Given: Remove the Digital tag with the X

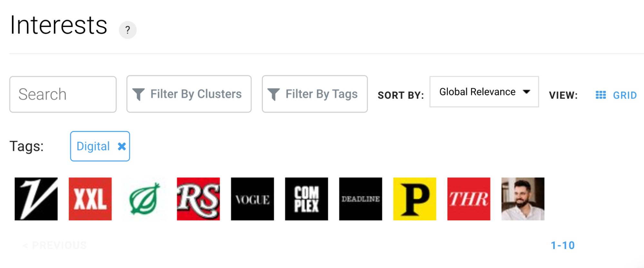Looking at the screenshot, I should point(122,146).
